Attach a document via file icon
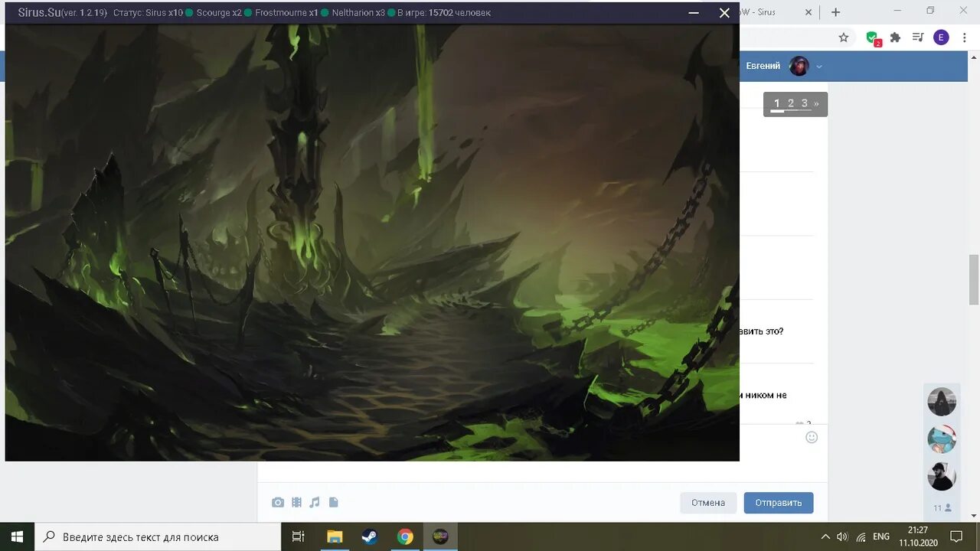980x551 pixels. (333, 503)
